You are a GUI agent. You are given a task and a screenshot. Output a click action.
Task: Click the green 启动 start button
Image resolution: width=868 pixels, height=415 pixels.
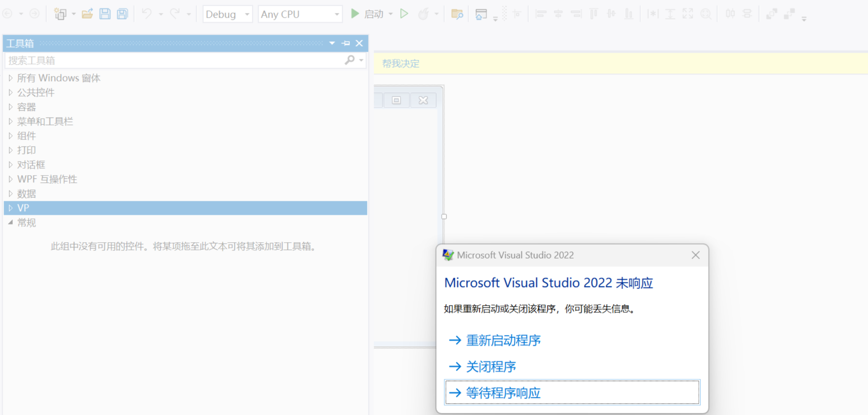coord(367,14)
